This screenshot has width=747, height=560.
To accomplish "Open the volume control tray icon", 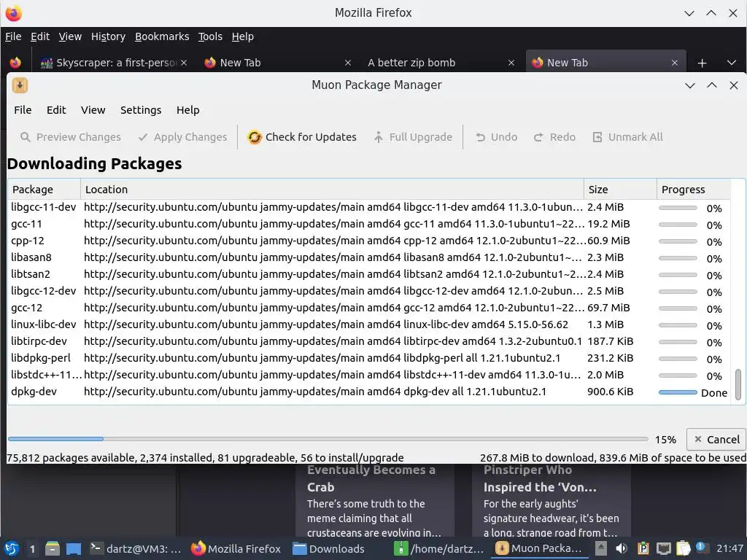I will [x=622, y=548].
